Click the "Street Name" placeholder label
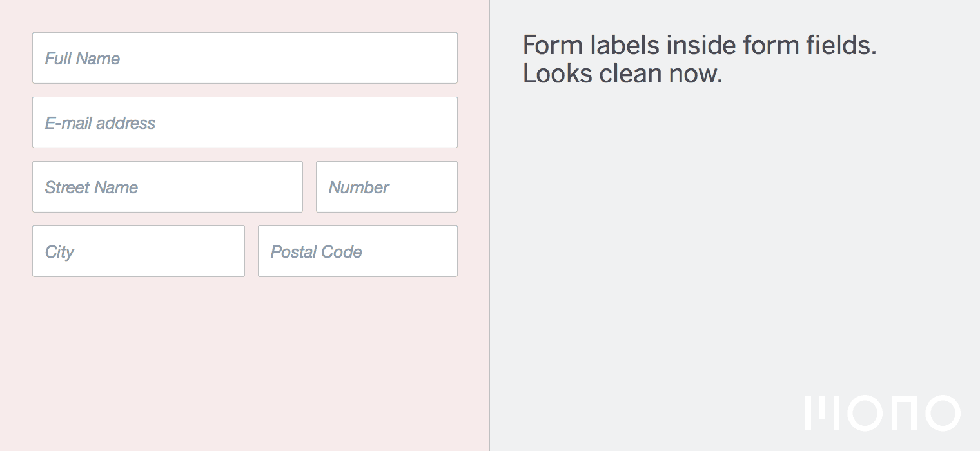 (x=92, y=187)
